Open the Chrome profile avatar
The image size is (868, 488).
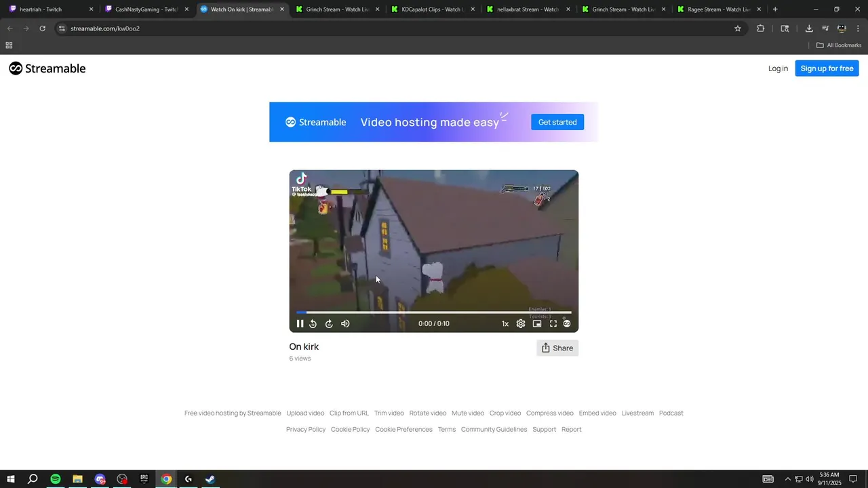[x=842, y=28]
